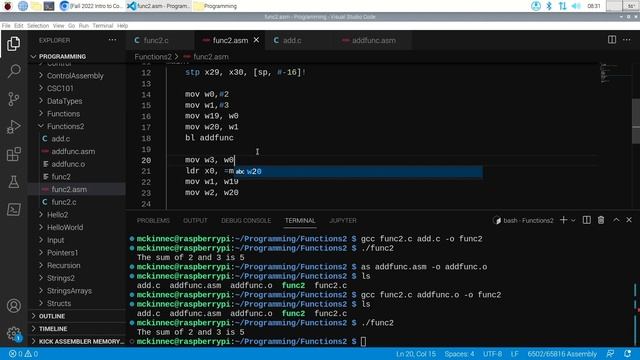Maximize panel with up chevron
Viewport: 640px width, 360px height.
click(x=616, y=220)
